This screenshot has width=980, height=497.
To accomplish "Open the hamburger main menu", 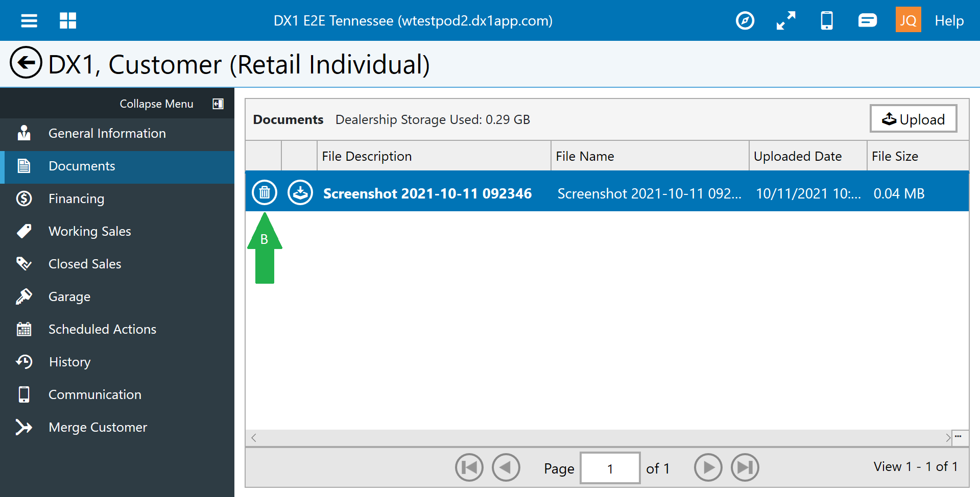I will [29, 21].
